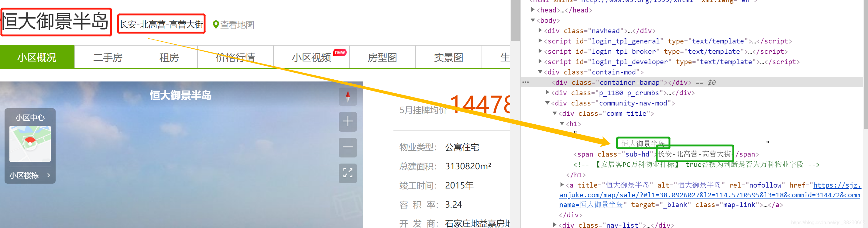Expand the head element node
This screenshot has width=868, height=228.
[x=533, y=10]
